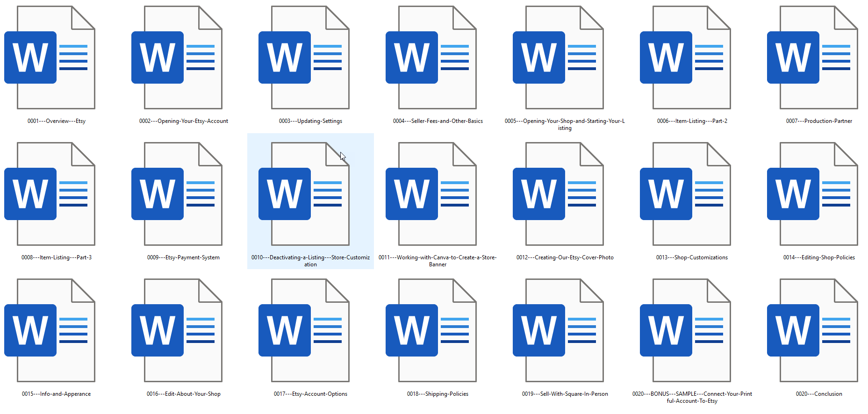
Task: Click the 0020---Conclusion Word file icon
Action: [x=812, y=330]
